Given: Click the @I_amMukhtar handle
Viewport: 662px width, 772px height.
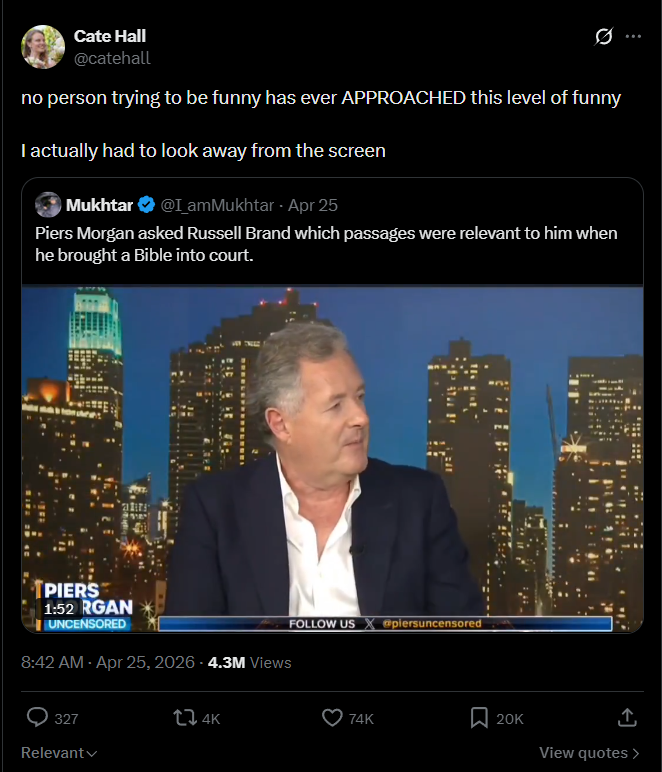Looking at the screenshot, I should point(217,205).
